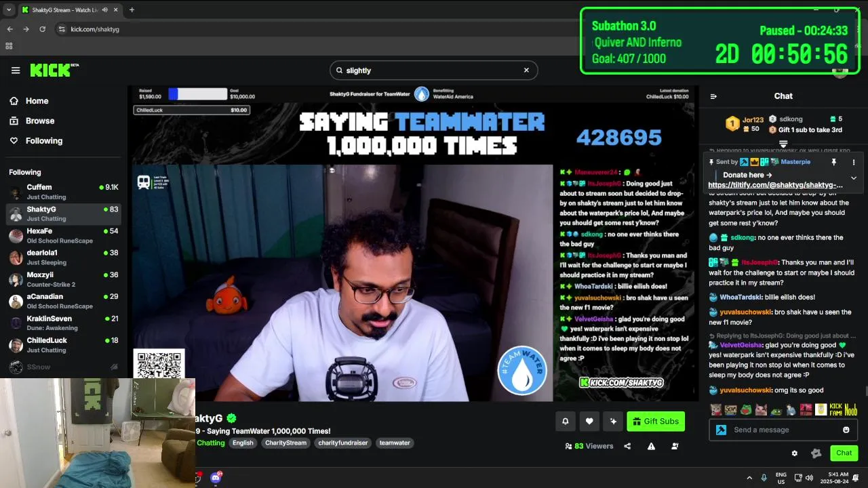
Task: Show hidden system tray icons
Action: coord(749,477)
